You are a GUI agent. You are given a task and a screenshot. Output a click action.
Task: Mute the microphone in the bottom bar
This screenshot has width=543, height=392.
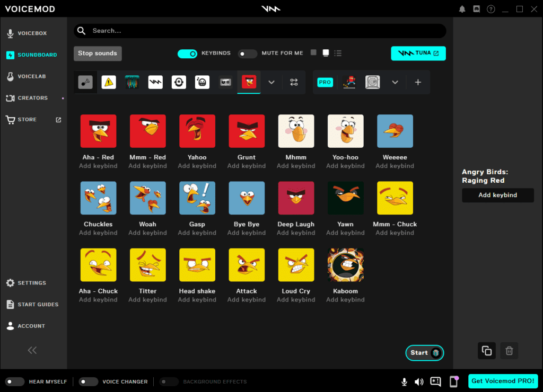tap(404, 381)
